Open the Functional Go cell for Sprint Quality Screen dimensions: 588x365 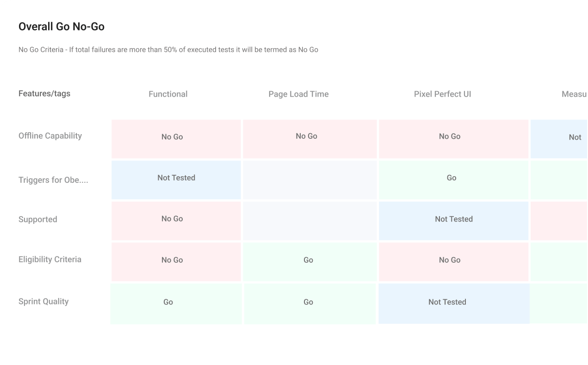[176, 304]
